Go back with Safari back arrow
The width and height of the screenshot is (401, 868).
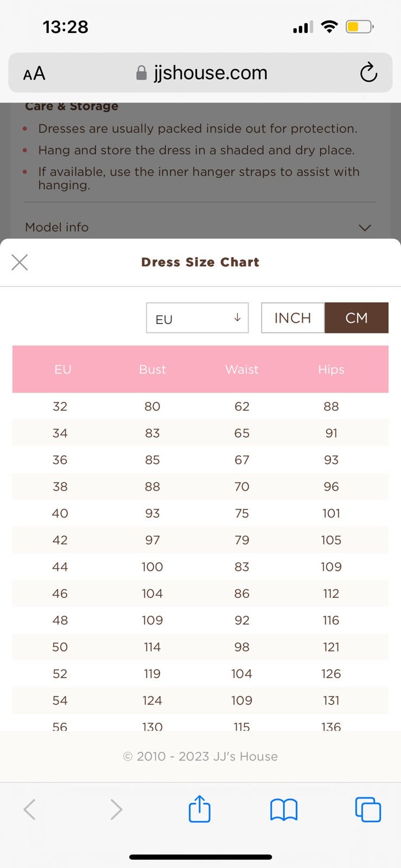(x=30, y=809)
